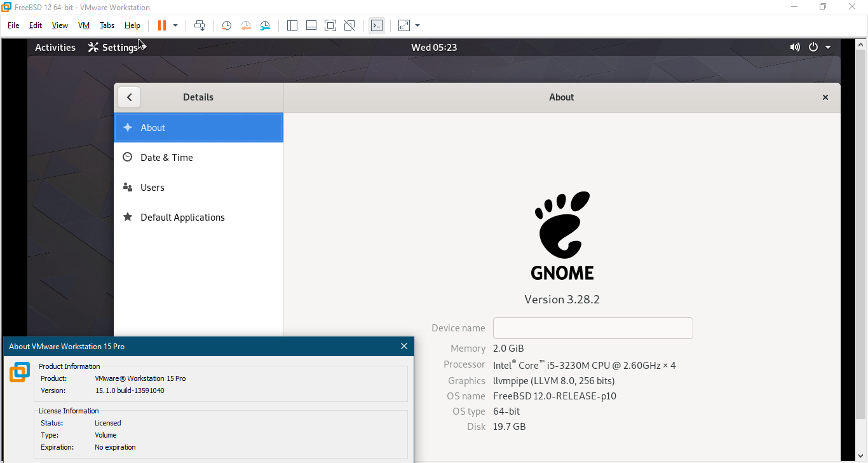Select About in the sidebar
Viewport: 868px width, 463px height.
pyautogui.click(x=198, y=127)
